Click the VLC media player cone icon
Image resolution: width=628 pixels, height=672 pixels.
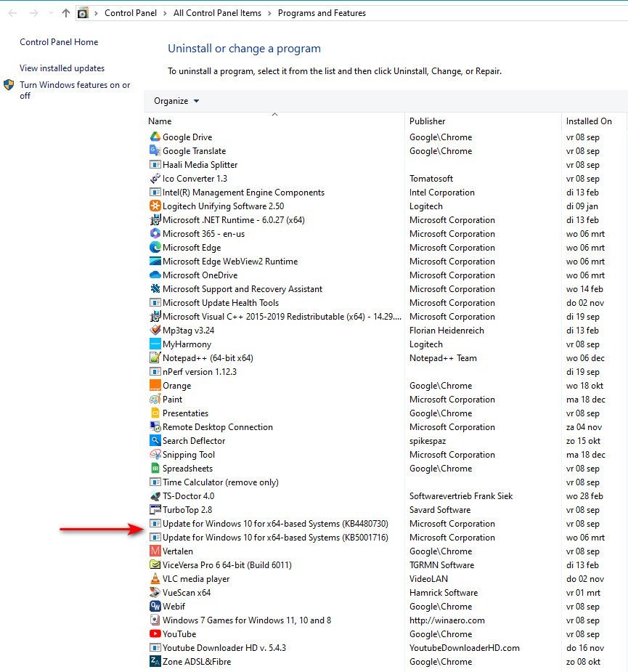(155, 579)
